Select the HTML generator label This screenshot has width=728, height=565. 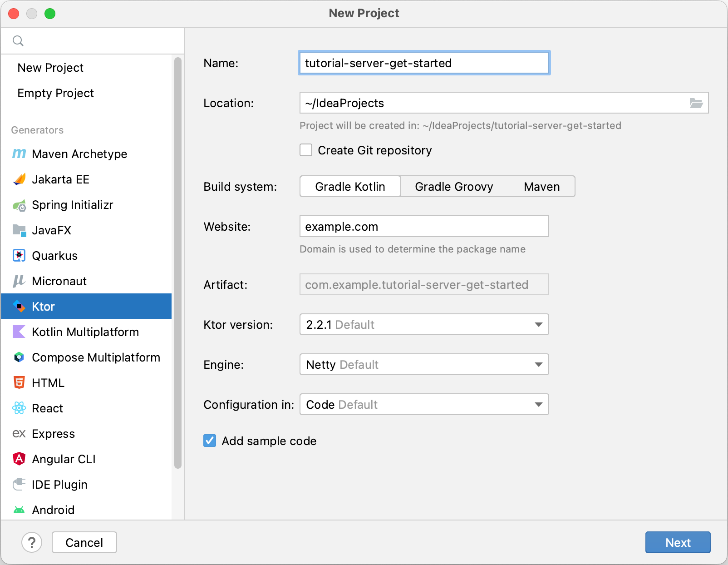pyautogui.click(x=48, y=383)
